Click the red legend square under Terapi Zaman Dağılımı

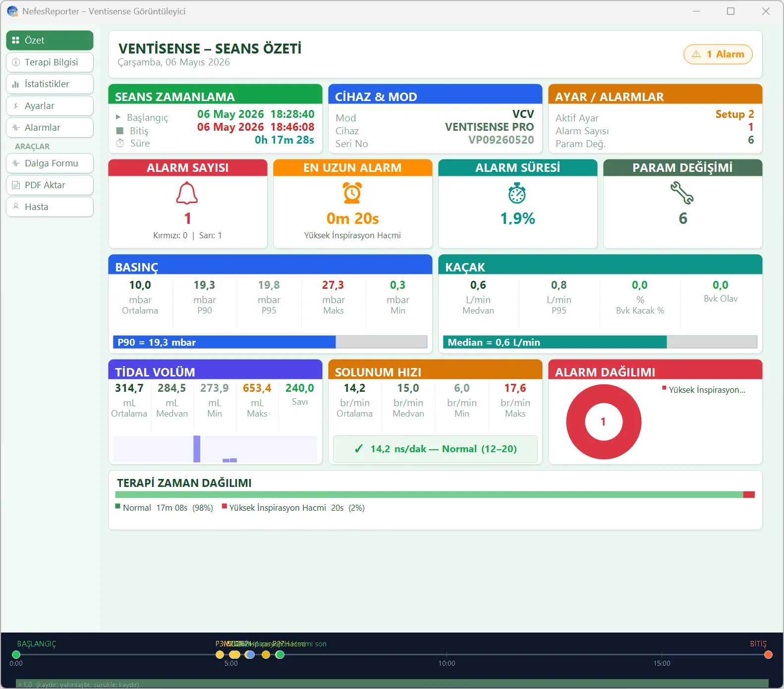click(224, 506)
